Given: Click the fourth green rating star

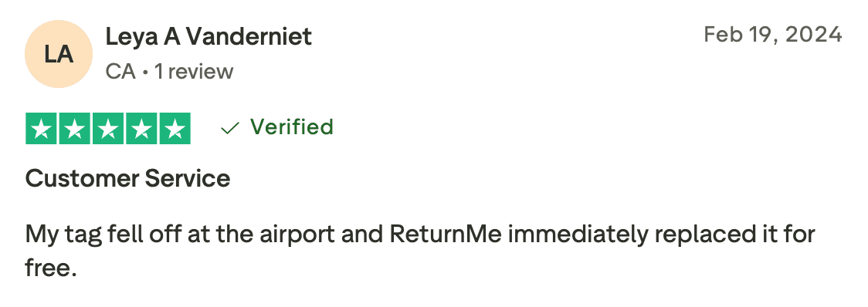Looking at the screenshot, I should pyautogui.click(x=142, y=128).
